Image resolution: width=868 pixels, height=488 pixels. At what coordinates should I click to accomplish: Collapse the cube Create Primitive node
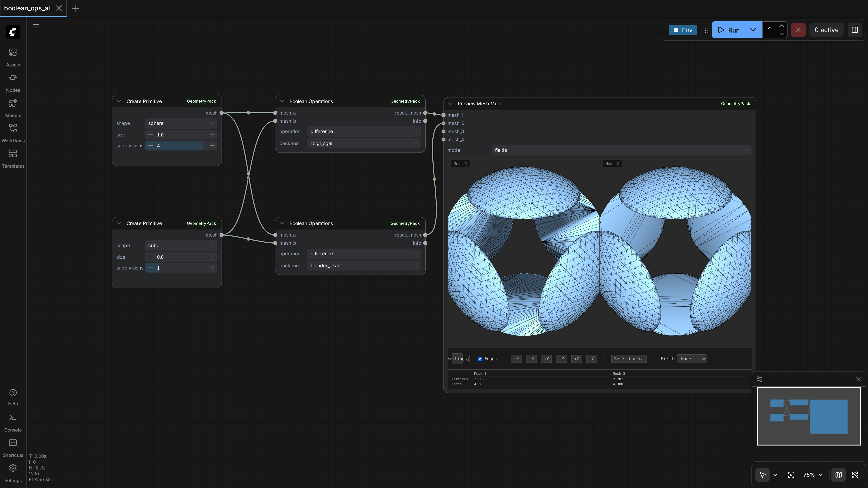pos(119,224)
